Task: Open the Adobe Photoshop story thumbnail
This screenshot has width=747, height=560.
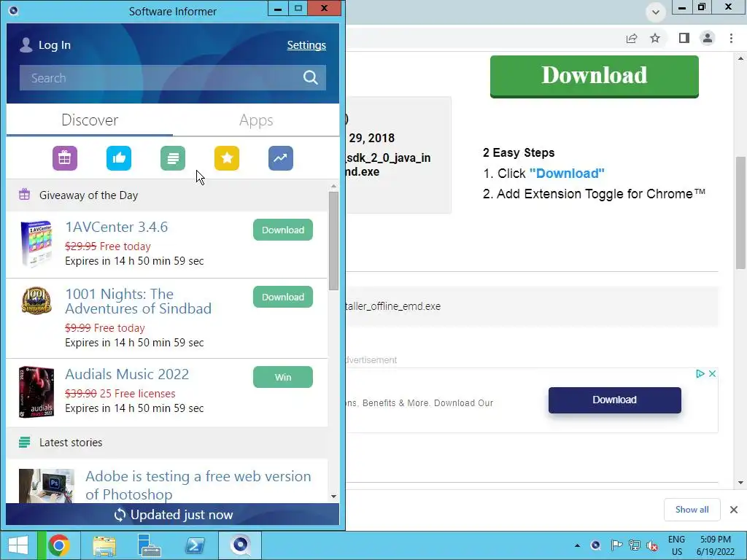Action: click(x=47, y=486)
